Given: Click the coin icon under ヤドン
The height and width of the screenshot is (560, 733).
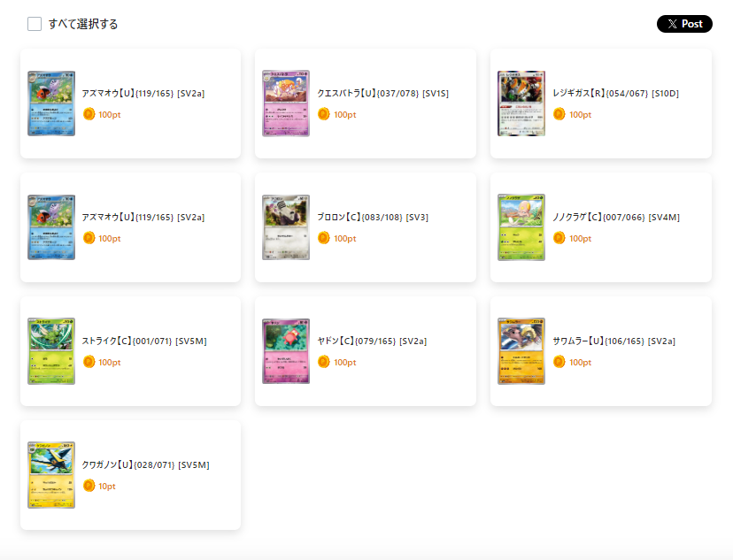Looking at the screenshot, I should pyautogui.click(x=324, y=362).
